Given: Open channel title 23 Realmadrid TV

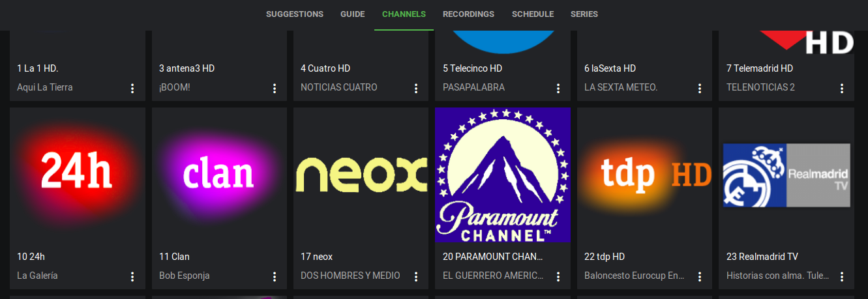Looking at the screenshot, I should point(762,257).
